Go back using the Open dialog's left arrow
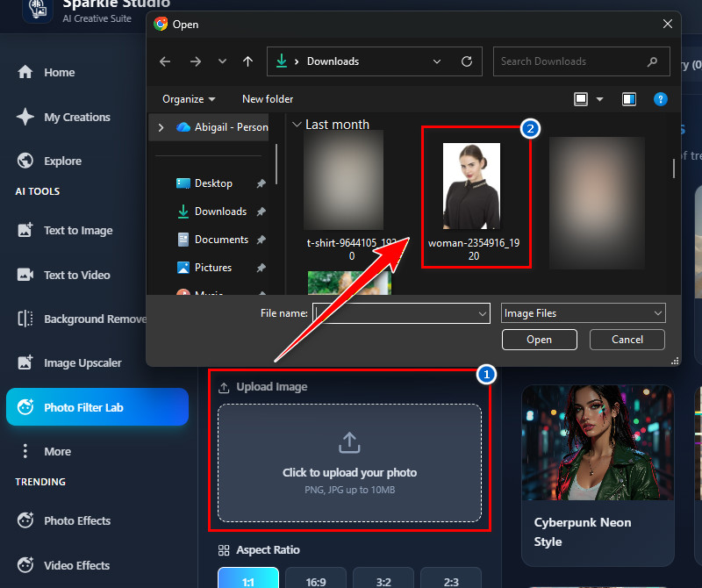Image resolution: width=702 pixels, height=588 pixels. point(165,61)
